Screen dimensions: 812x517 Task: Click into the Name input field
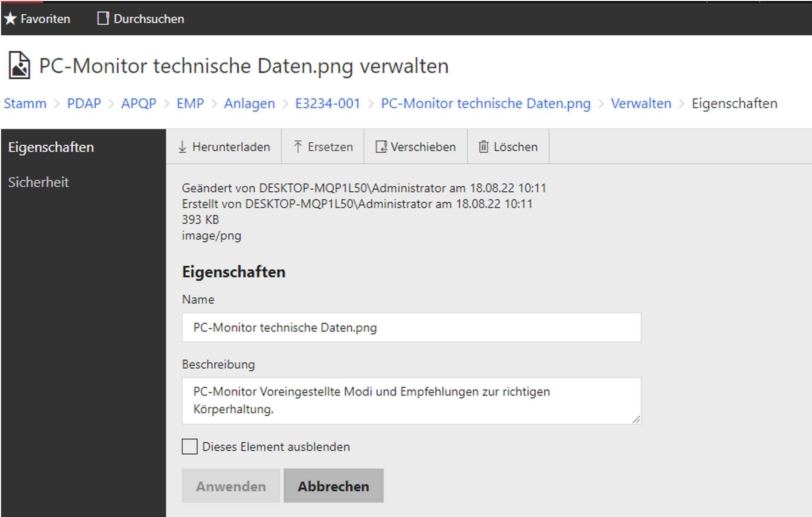coord(411,327)
